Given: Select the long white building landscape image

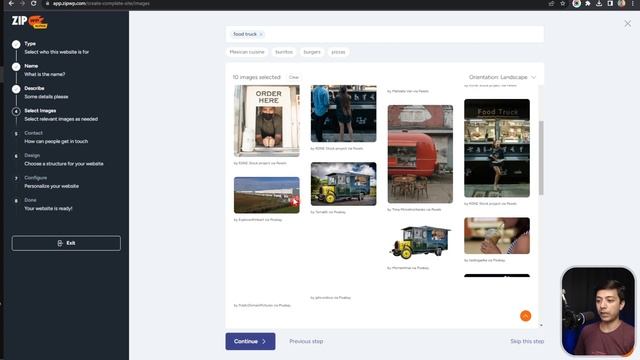Looking at the screenshot, I should coord(267,195).
